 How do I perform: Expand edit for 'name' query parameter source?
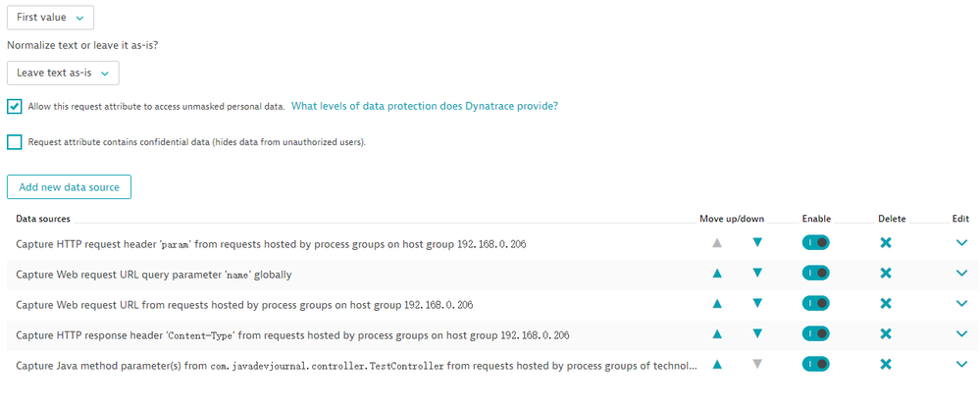(961, 274)
